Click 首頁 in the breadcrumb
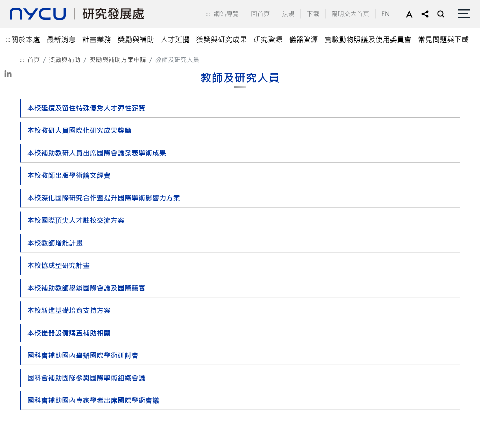Screen dimensions: 480x448 point(33,60)
